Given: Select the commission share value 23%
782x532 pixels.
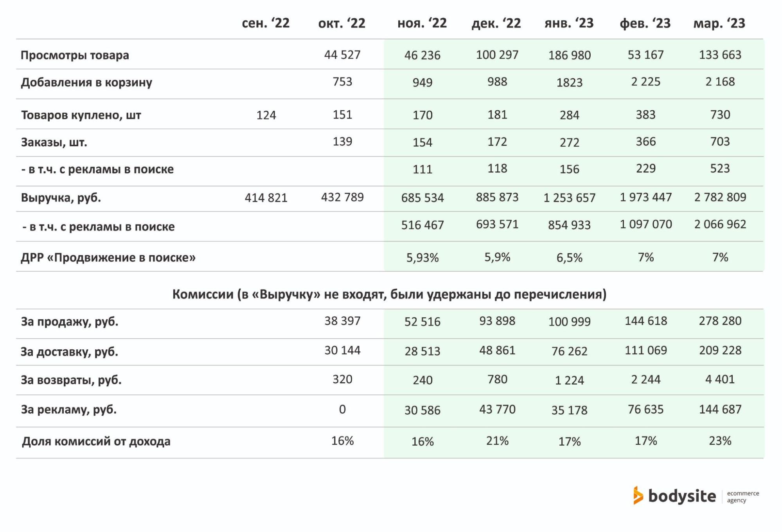Looking at the screenshot, I should point(720,441).
